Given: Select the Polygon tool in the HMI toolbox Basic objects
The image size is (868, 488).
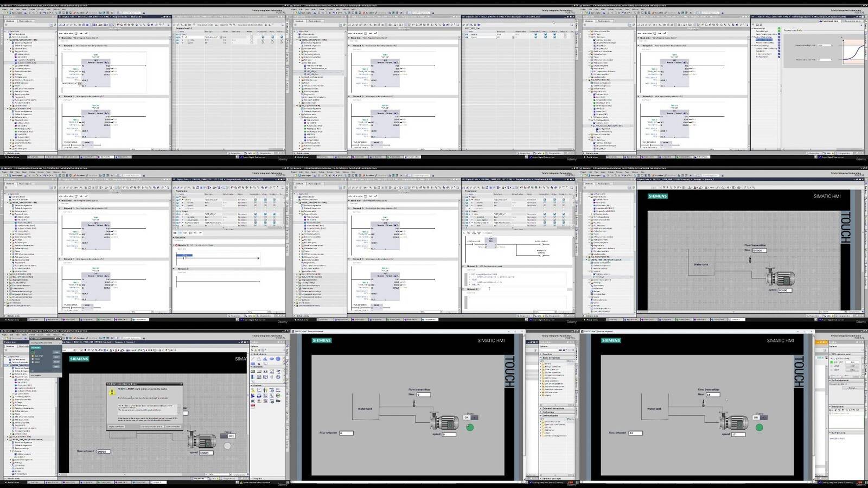Looking at the screenshot, I should point(265,359).
